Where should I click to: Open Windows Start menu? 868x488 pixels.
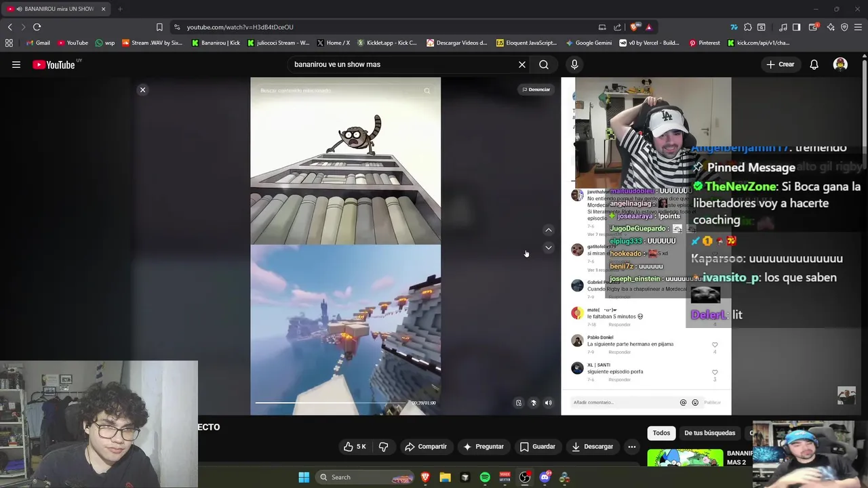[x=304, y=477]
